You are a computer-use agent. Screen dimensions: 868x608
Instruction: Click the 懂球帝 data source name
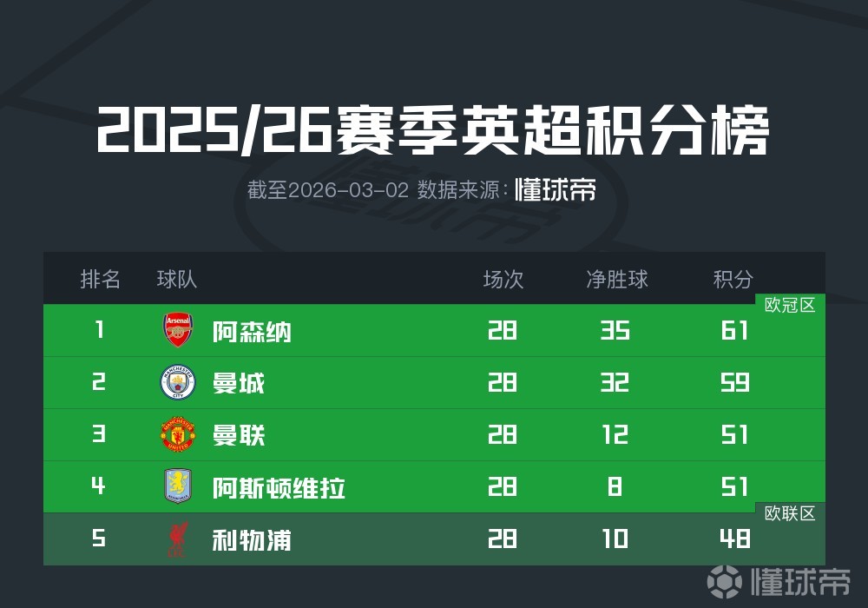[556, 190]
